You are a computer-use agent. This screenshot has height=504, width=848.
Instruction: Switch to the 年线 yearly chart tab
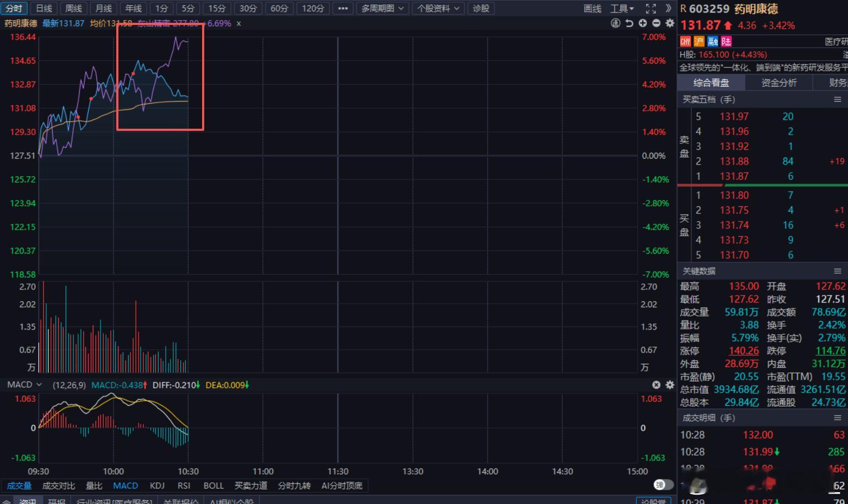(134, 8)
